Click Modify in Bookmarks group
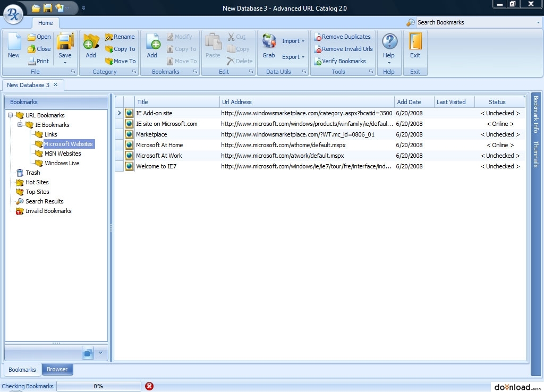 [179, 37]
